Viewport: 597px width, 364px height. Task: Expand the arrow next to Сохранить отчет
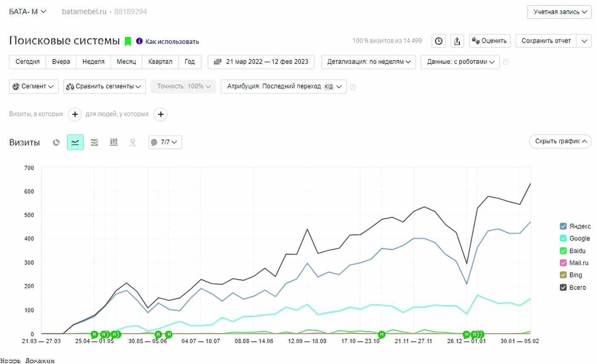click(584, 41)
